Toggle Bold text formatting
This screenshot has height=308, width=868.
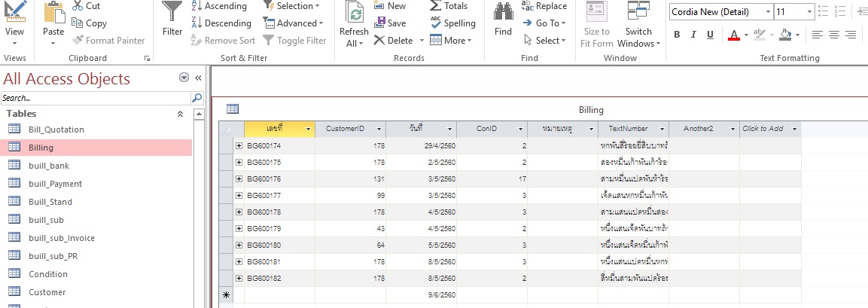point(677,35)
